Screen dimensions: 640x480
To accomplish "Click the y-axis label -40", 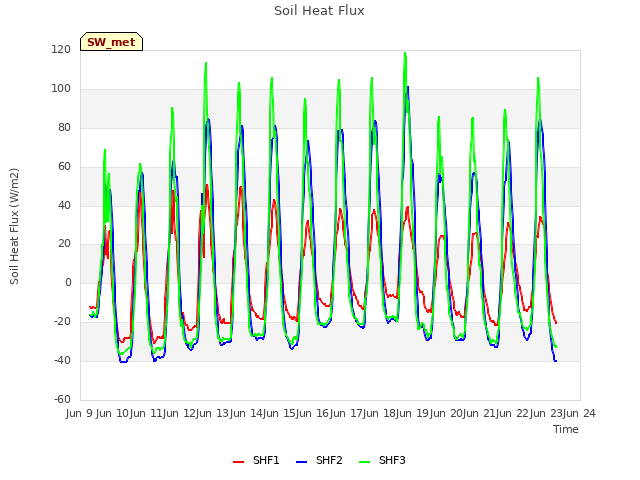I will (62, 360).
